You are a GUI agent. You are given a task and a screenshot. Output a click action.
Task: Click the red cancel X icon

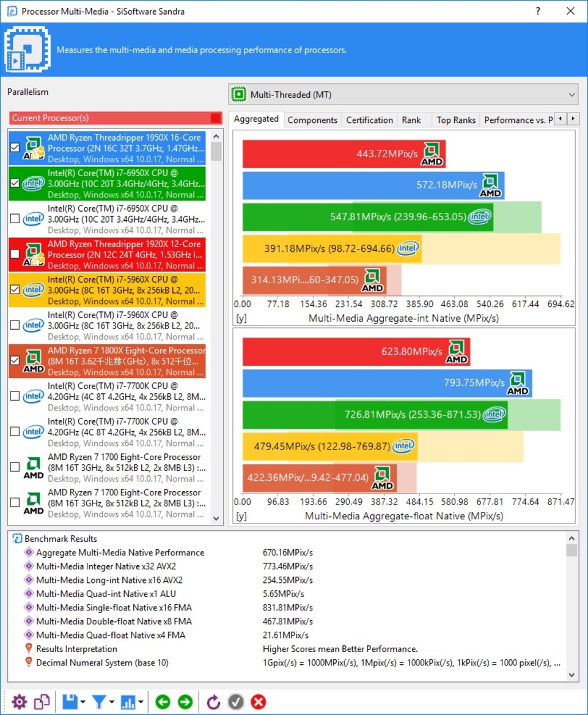pyautogui.click(x=259, y=702)
